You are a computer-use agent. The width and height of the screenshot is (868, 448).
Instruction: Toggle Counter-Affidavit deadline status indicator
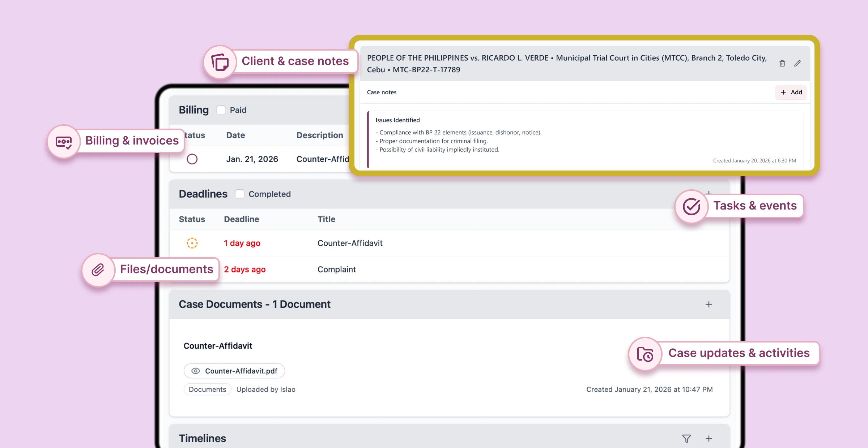(192, 243)
